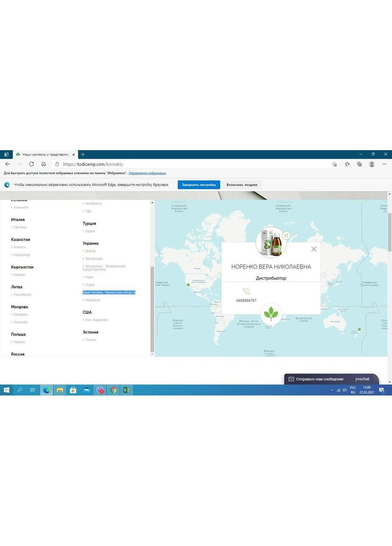Go to the browser home page icon

[x=44, y=164]
